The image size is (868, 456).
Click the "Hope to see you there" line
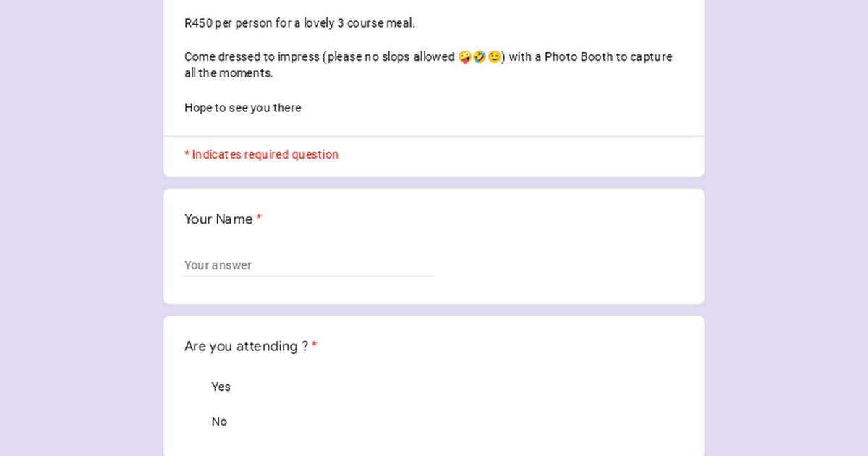pos(243,108)
